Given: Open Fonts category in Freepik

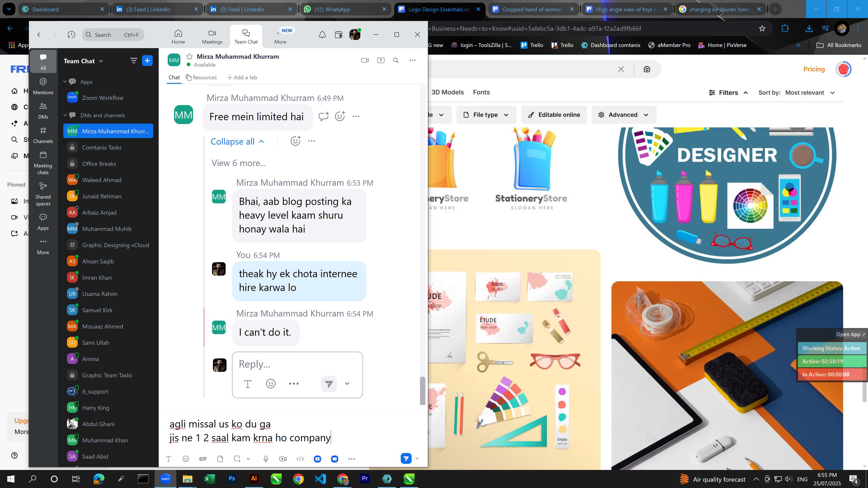Looking at the screenshot, I should (481, 92).
